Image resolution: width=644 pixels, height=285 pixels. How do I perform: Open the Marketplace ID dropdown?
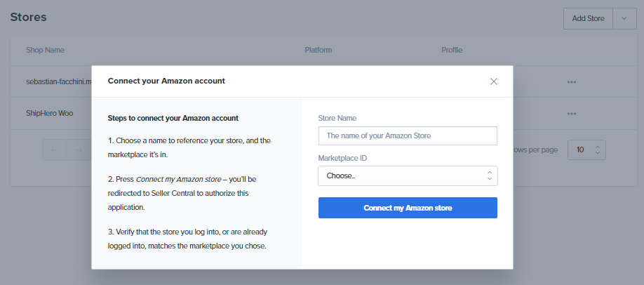(x=408, y=175)
